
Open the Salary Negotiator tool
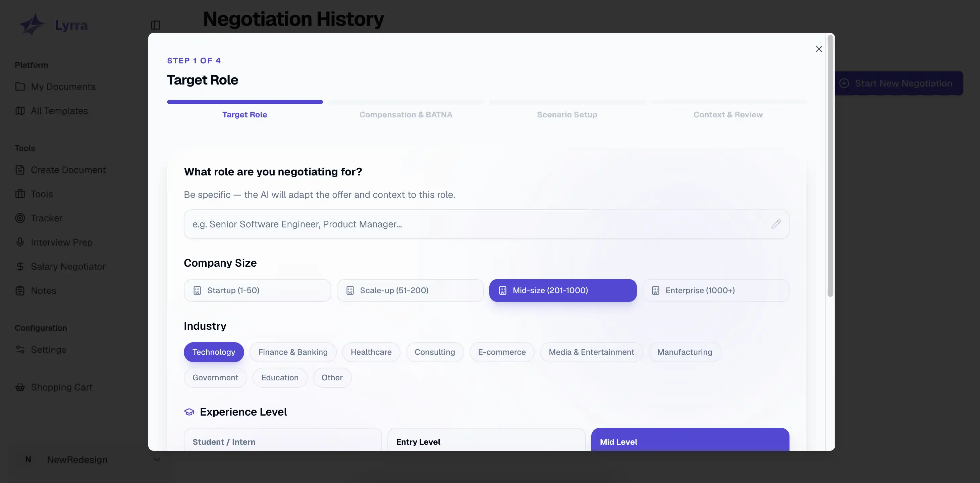coord(68,266)
